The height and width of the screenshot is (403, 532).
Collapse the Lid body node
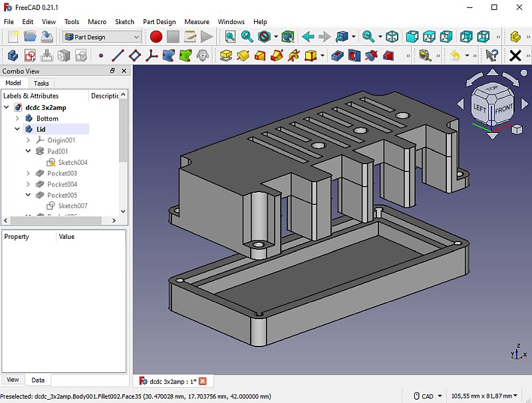17,129
